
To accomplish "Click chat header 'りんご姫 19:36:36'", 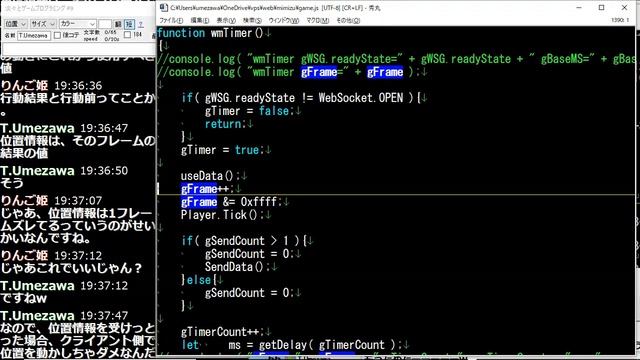I will point(51,86).
